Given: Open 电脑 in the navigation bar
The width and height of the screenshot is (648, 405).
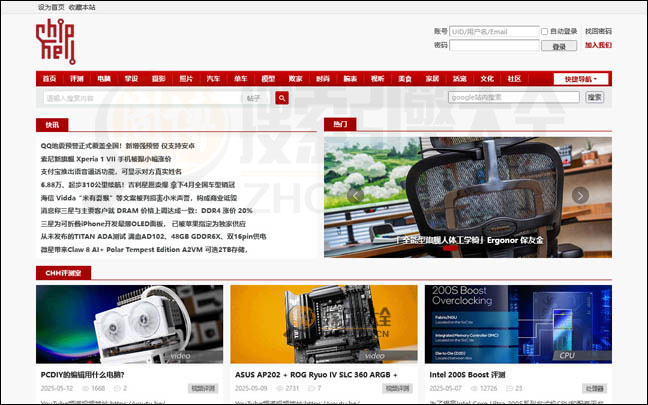Looking at the screenshot, I should pos(104,79).
